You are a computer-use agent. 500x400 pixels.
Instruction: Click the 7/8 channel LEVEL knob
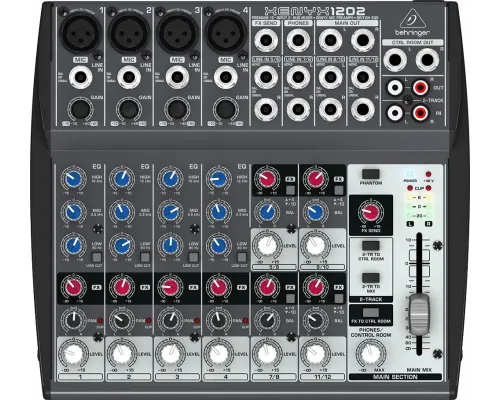tap(267, 354)
